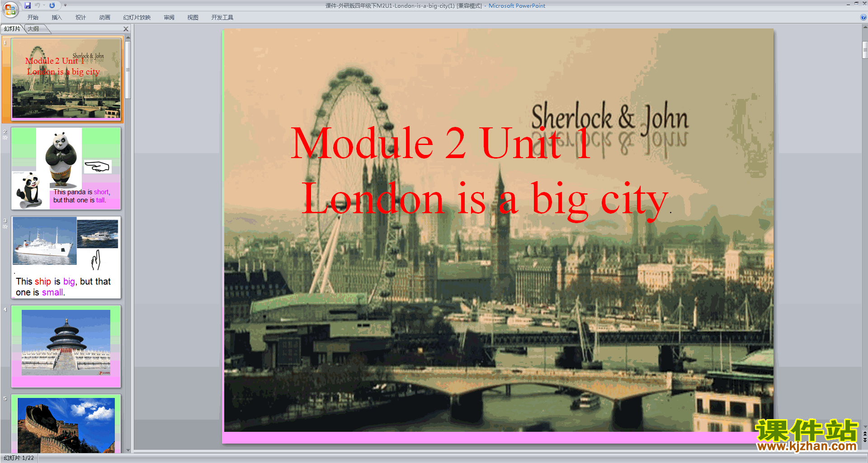Click the thumbnail pane scrollbar thumb
The image size is (868, 463).
(x=128, y=70)
